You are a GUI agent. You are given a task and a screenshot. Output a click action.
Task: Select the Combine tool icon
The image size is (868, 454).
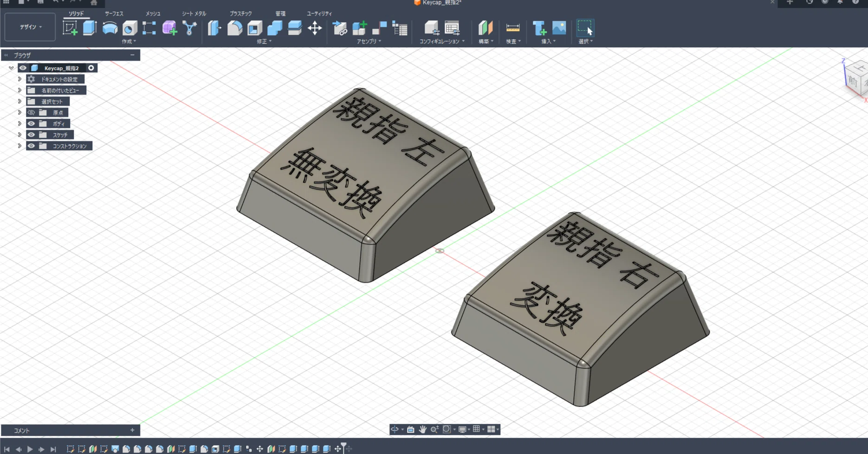(x=275, y=28)
